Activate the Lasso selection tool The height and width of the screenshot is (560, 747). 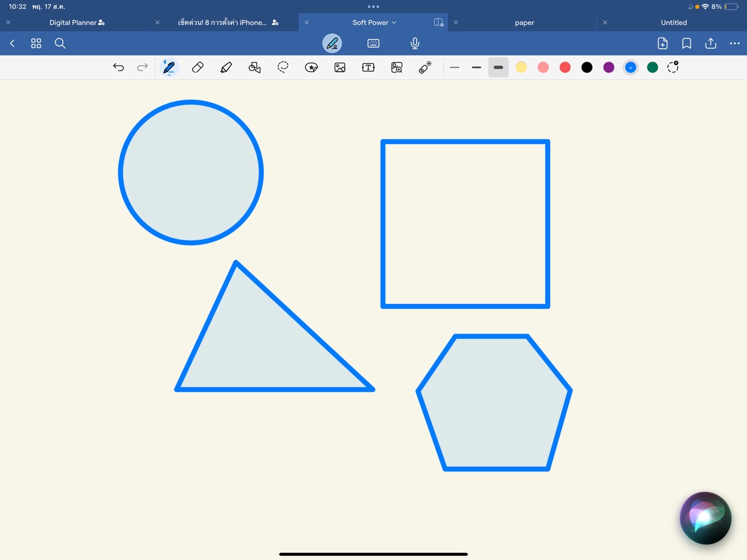(283, 67)
